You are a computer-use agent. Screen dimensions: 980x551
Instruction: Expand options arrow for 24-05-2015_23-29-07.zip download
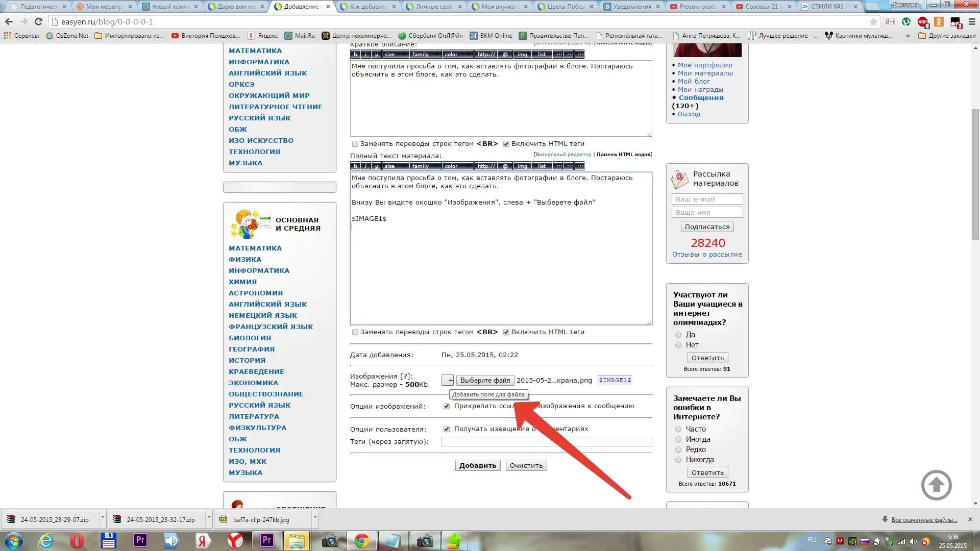[x=103, y=518]
